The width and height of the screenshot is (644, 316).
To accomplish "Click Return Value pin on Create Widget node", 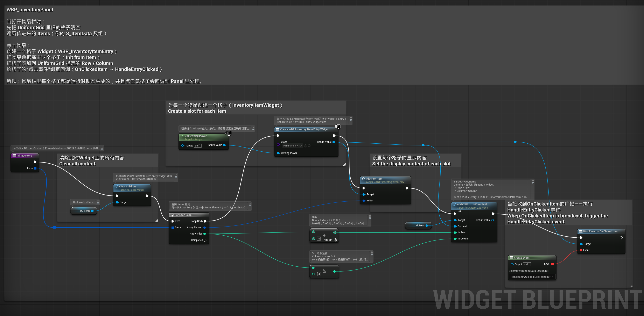I will (334, 142).
